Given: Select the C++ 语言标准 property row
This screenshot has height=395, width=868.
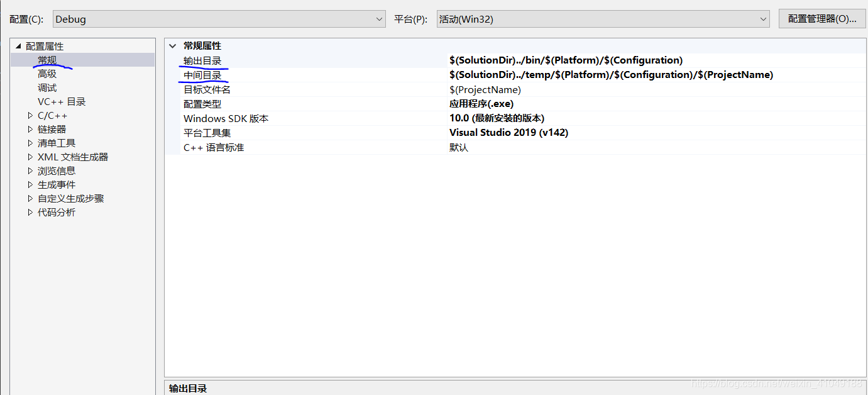Looking at the screenshot, I should pos(514,147).
